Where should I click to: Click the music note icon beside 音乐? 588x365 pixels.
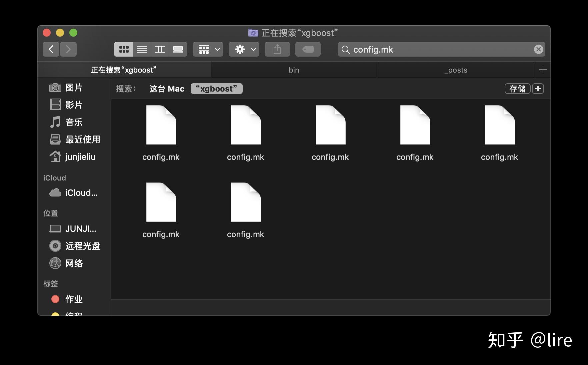click(x=55, y=122)
